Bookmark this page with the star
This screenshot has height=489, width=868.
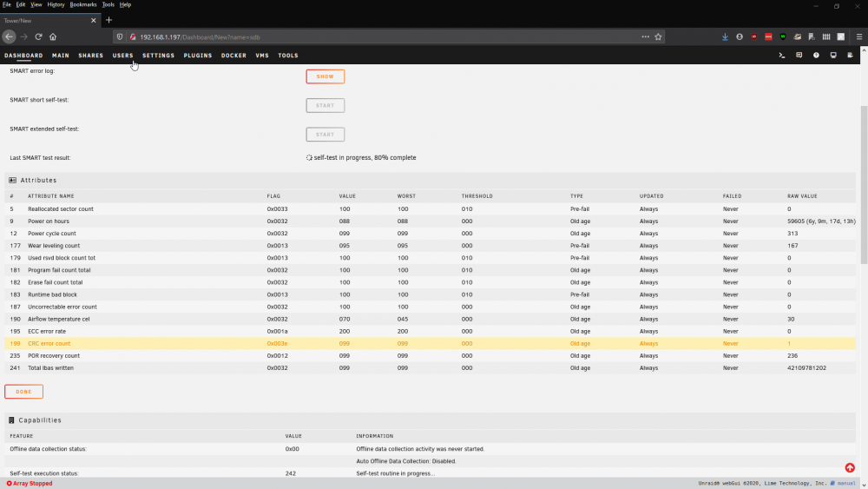tap(658, 37)
